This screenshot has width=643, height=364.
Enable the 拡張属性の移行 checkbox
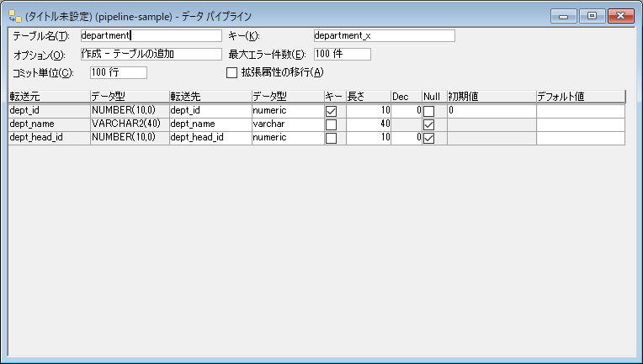(x=232, y=72)
